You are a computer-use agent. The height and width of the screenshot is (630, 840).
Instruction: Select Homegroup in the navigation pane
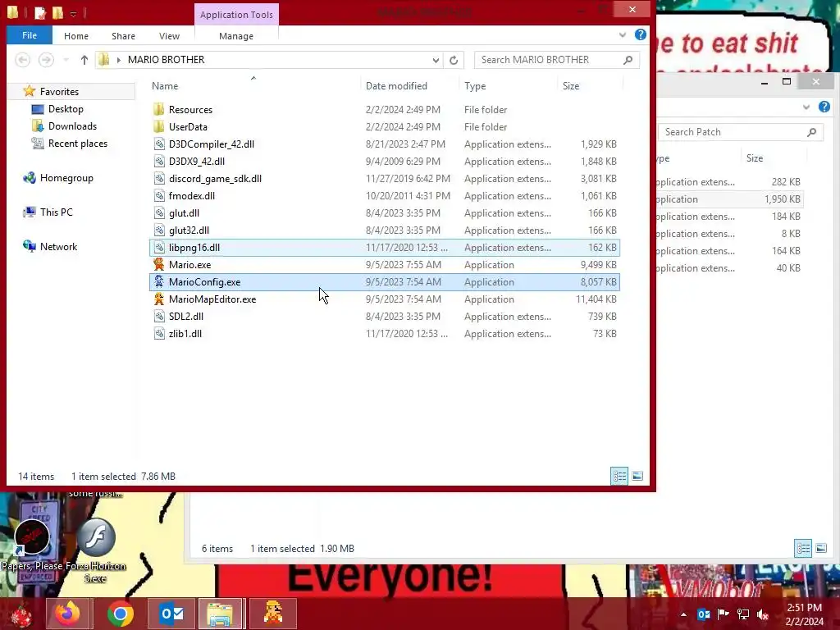coord(66,178)
